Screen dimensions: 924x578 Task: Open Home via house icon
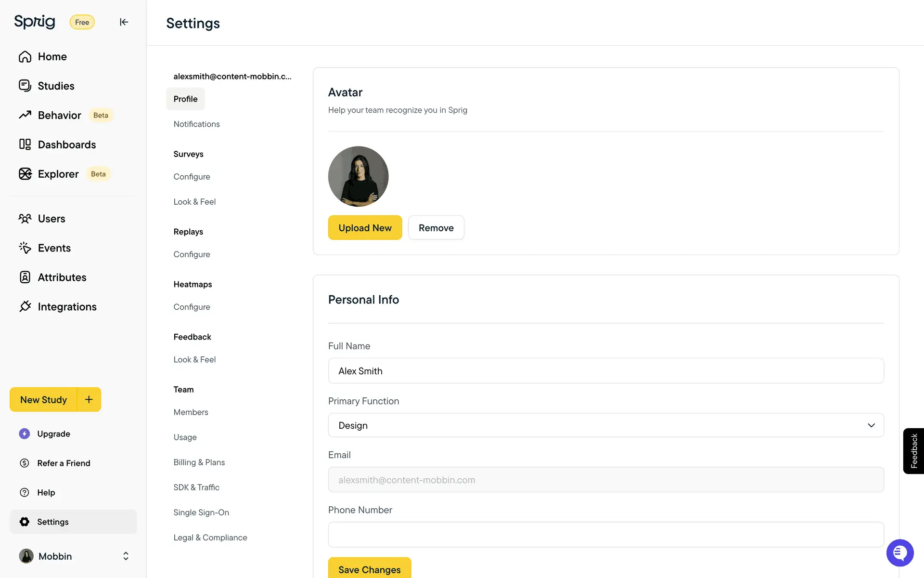25,57
